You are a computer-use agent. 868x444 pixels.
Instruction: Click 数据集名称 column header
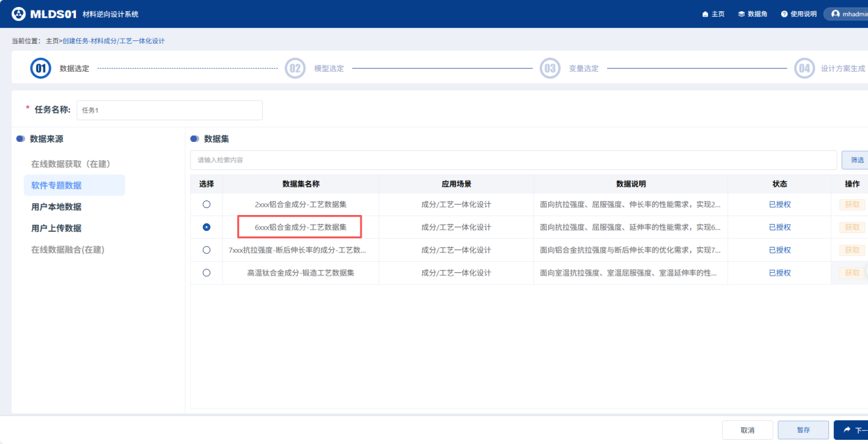coord(300,184)
